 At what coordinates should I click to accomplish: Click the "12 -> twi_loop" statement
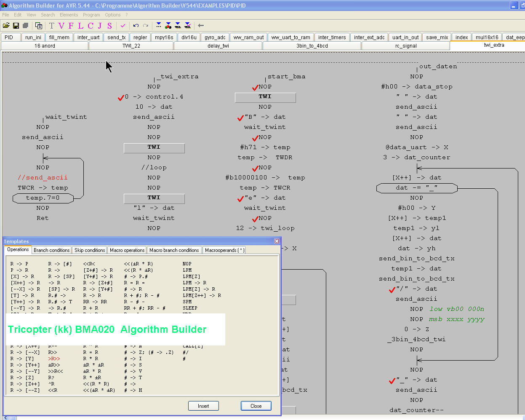point(265,228)
